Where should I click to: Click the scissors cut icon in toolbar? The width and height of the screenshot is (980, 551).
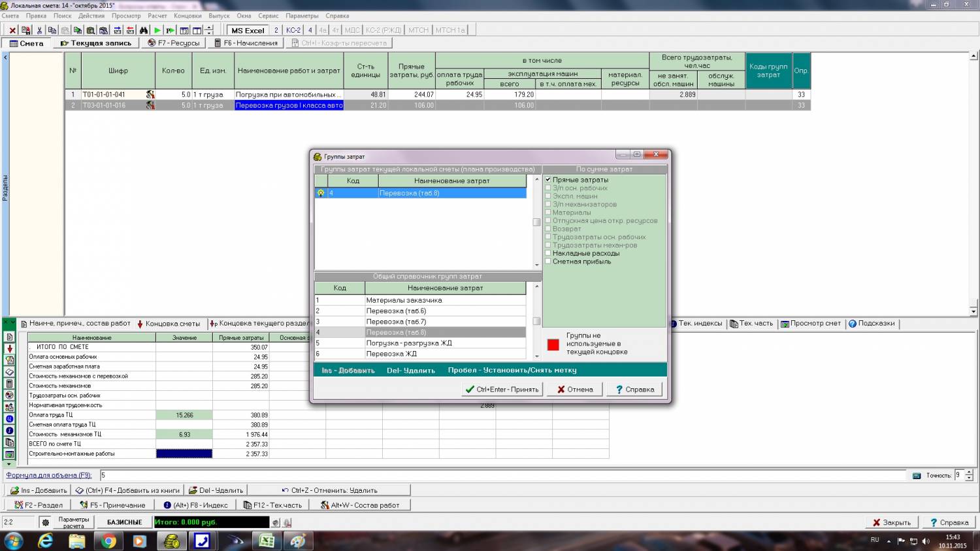tap(39, 30)
